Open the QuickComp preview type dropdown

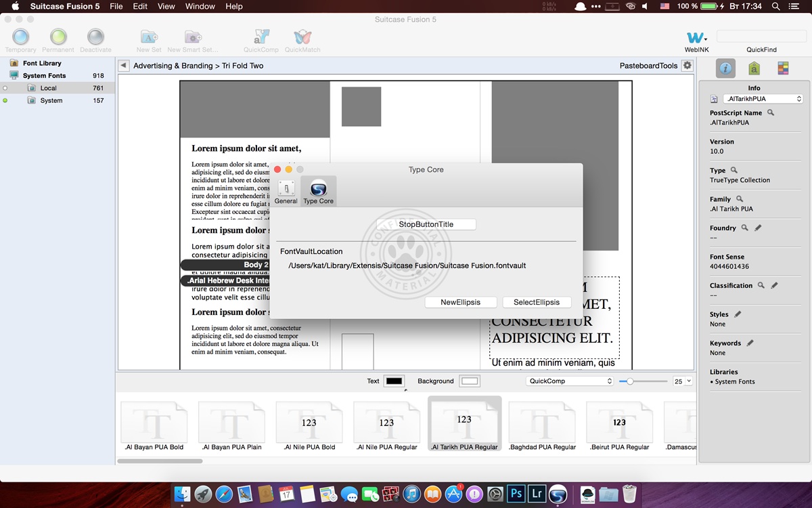coord(570,381)
